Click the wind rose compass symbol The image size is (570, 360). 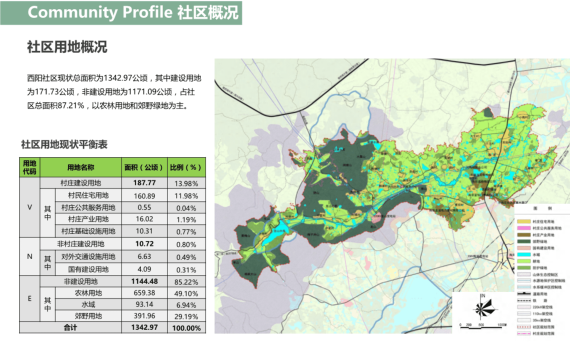tap(486, 308)
